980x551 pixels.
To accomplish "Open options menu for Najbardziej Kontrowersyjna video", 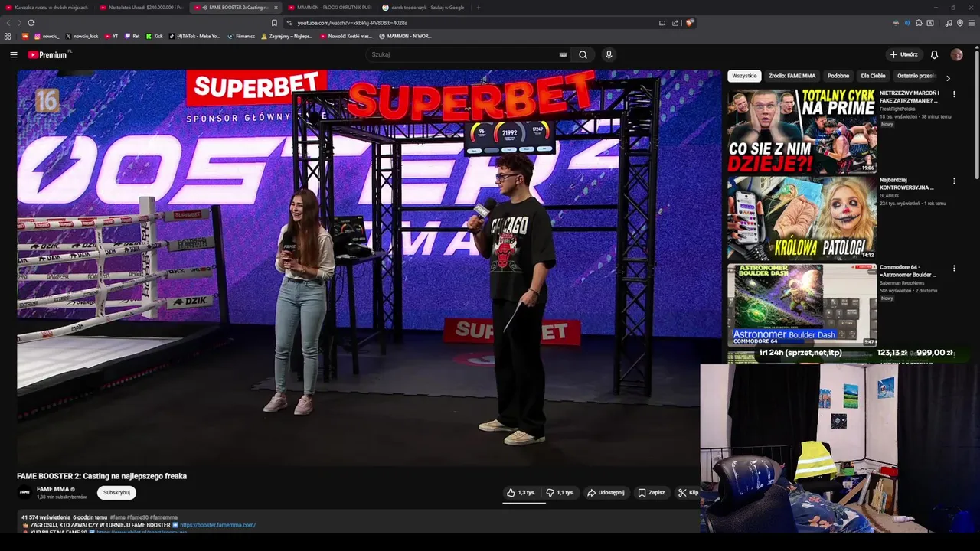I will coord(954,181).
